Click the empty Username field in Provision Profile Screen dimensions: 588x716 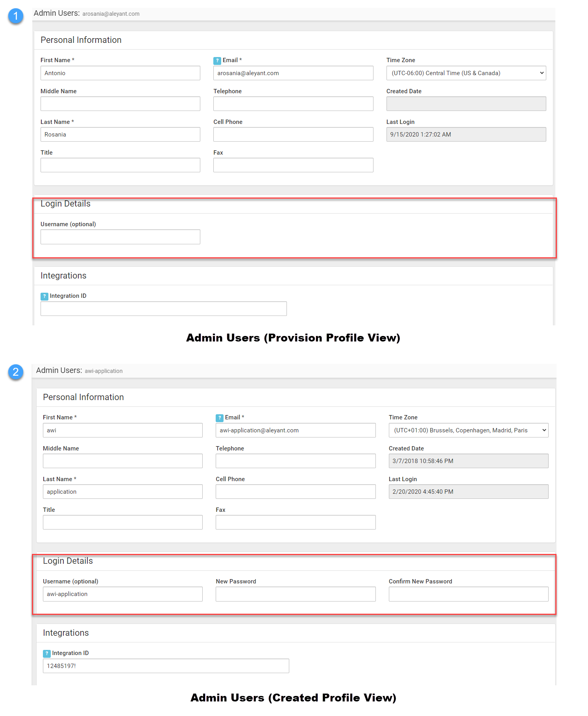(x=120, y=237)
